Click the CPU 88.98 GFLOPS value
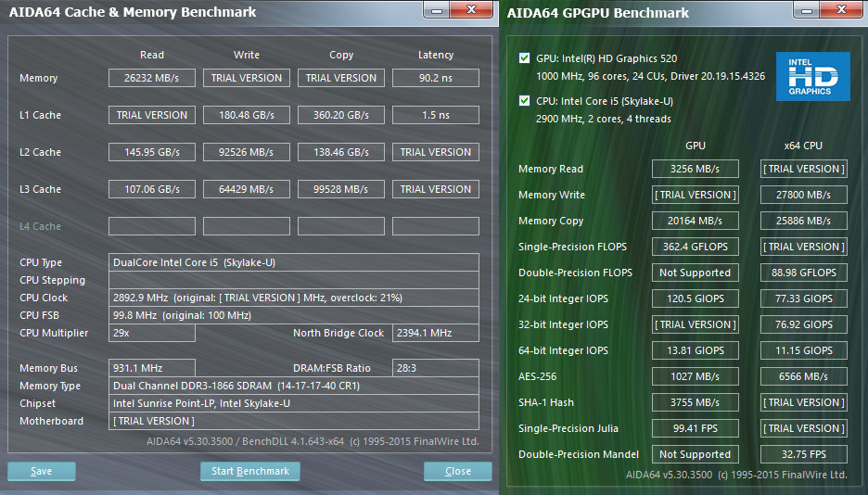Screen dimensions: 868x495 [x=804, y=273]
